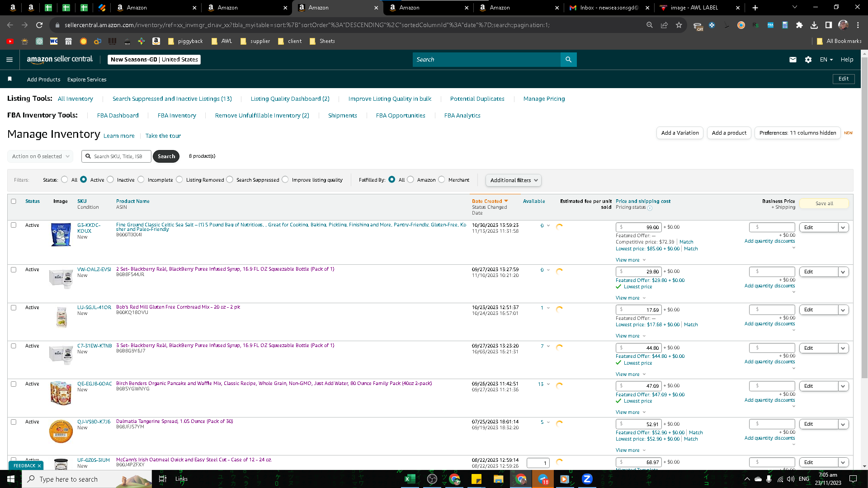Viewport: 868px width, 488px height.
Task: Open the Seller Central hamburger menu
Action: (9, 60)
